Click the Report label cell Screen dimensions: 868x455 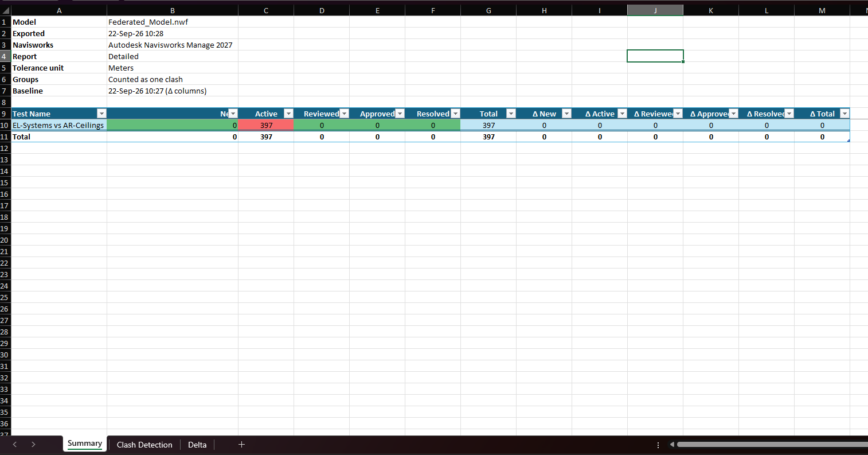click(x=59, y=56)
